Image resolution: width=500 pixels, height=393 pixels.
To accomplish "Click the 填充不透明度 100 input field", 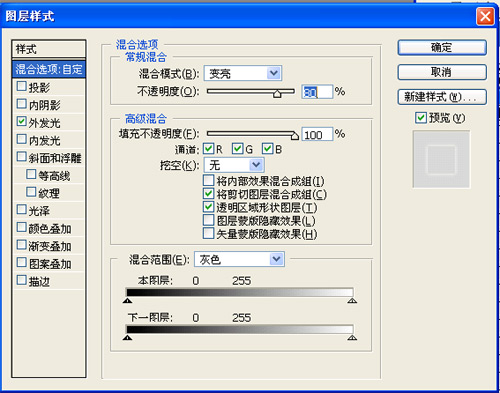I will 317,134.
